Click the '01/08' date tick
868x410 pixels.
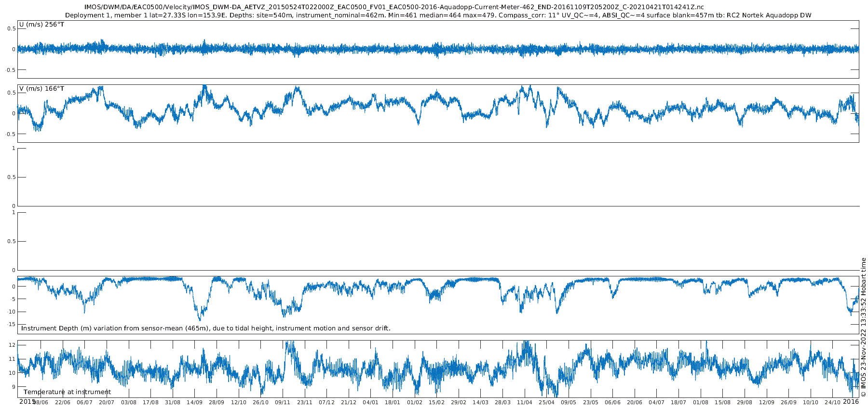[701, 403]
